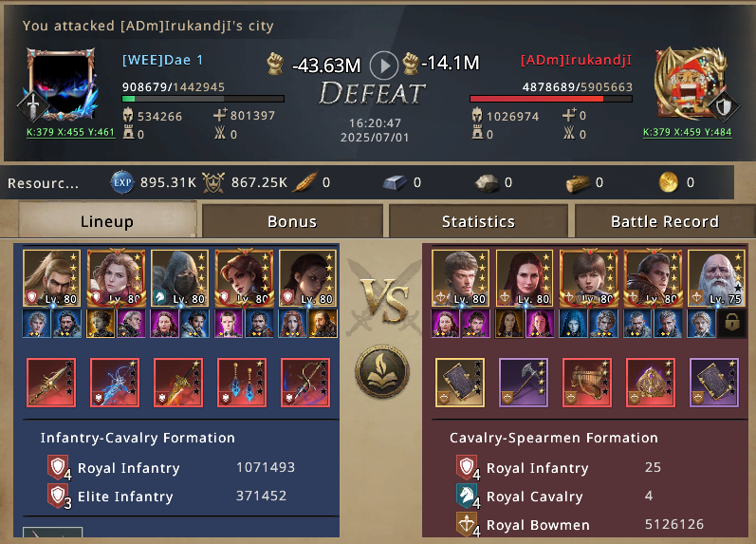Image resolution: width=756 pixels, height=544 pixels.
Task: Open the book flame emblem icon
Action: tap(382, 371)
